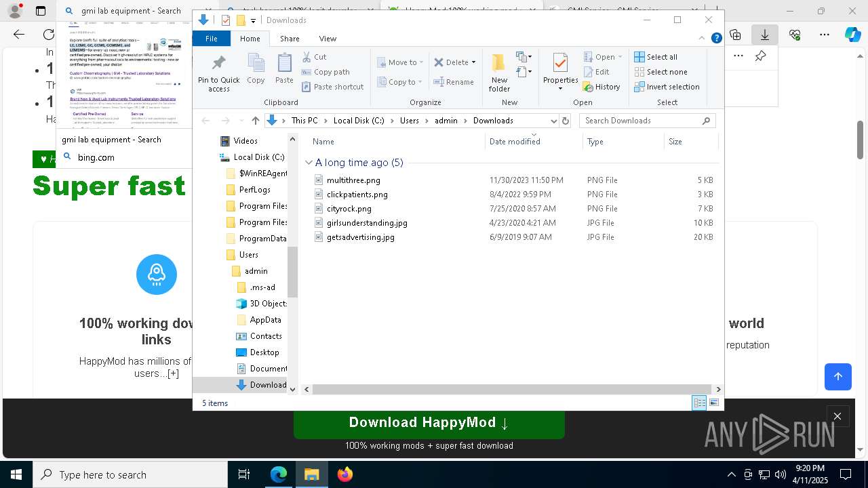The image size is (868, 488).
Task: Open the Copy to dropdown
Action: click(x=399, y=82)
